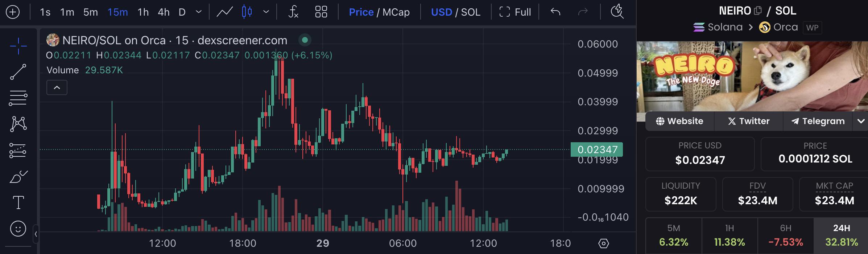868x254 pixels.
Task: Click the Full screen button
Action: pyautogui.click(x=515, y=12)
